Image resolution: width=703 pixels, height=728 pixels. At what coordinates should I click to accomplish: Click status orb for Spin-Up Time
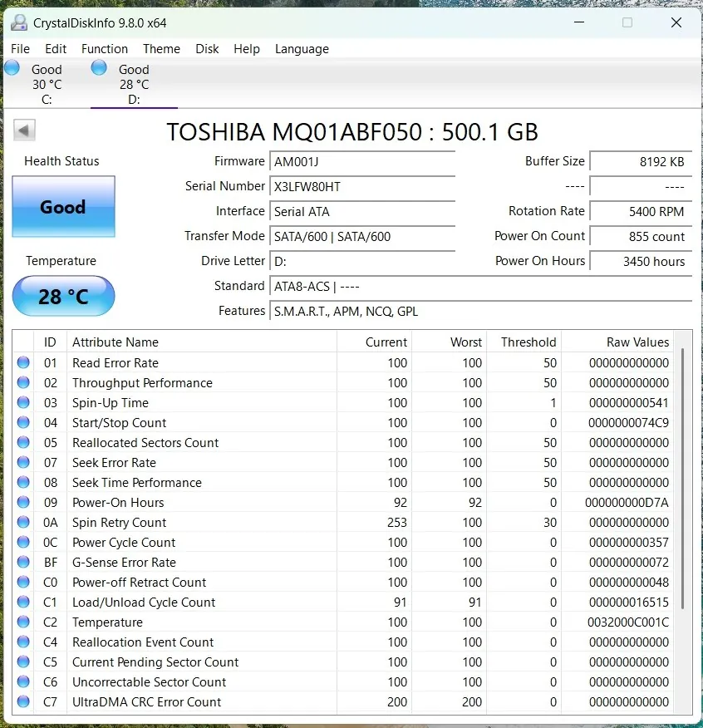[23, 402]
